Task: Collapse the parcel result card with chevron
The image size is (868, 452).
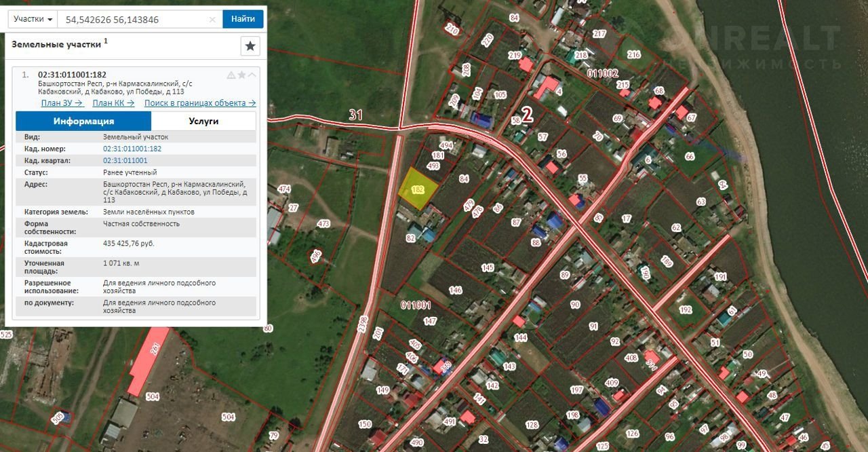Action: 252,75
